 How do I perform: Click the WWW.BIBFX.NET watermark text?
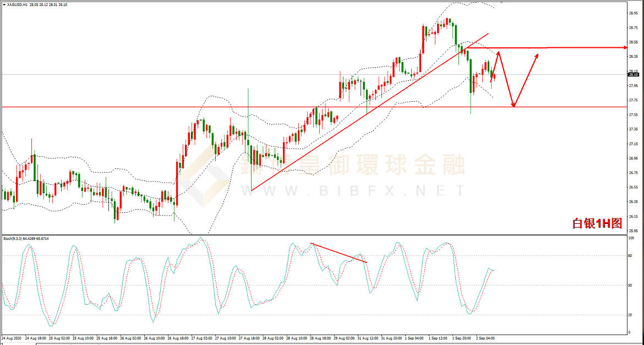tap(352, 191)
